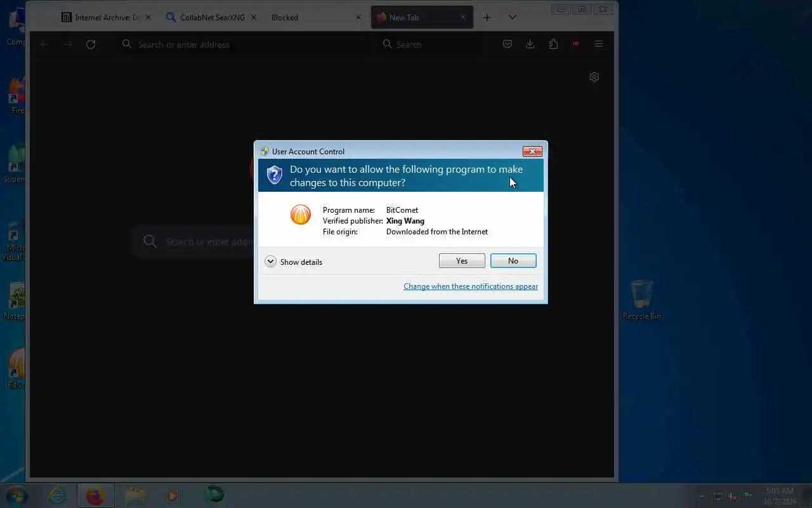
Task: Click Firefox forward arrow button
Action: 67,44
